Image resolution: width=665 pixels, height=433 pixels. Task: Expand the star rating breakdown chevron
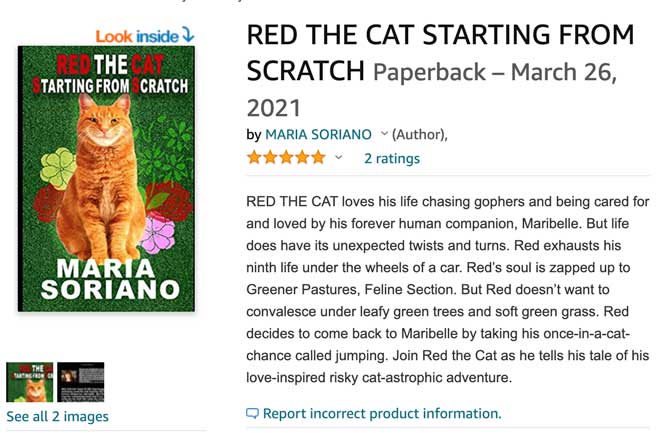coord(338,158)
